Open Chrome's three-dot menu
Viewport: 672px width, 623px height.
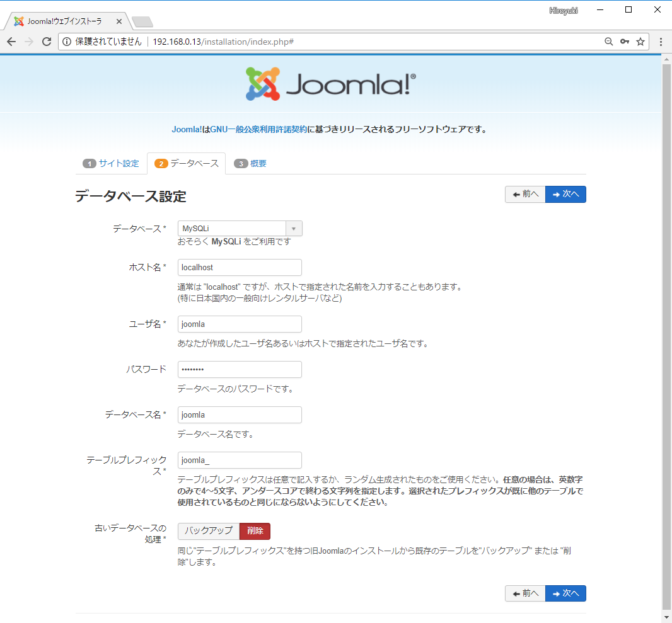661,42
